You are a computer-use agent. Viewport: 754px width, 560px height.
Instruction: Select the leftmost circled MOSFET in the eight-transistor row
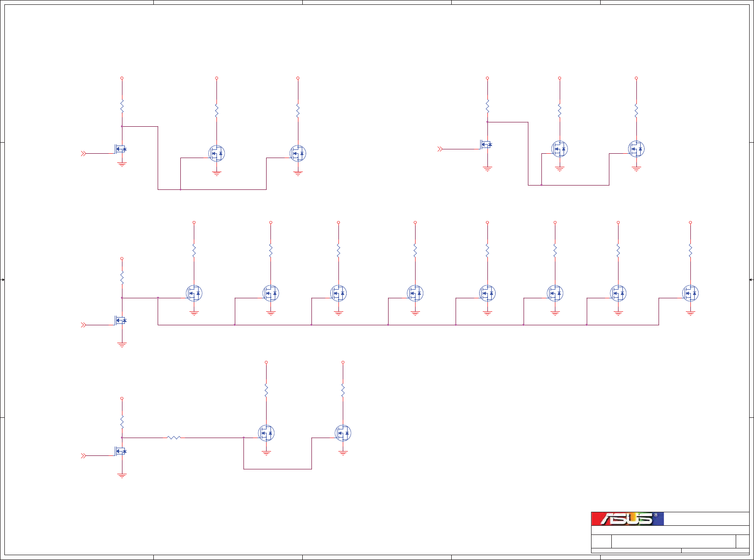194,293
